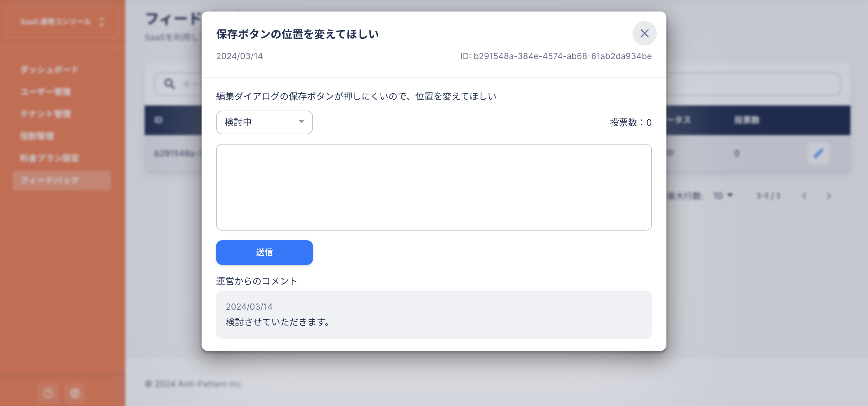868x406 pixels.
Task: Go to the next page with right chevron
Action: (x=829, y=196)
